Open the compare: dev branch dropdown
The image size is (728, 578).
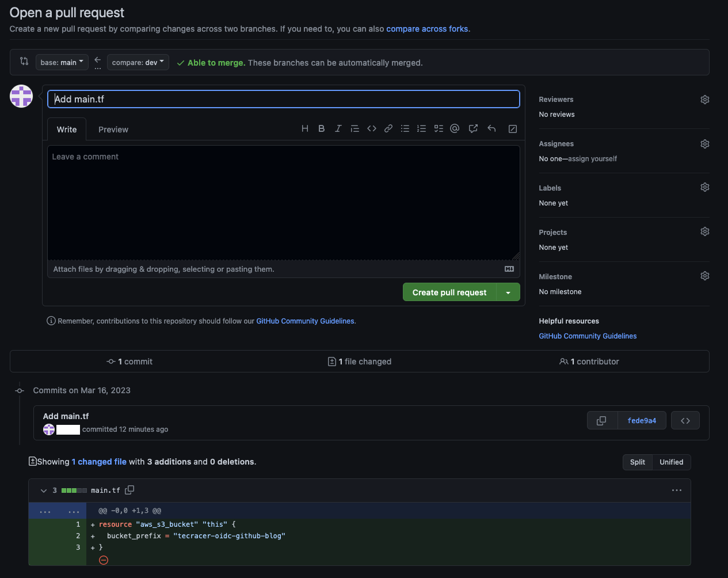(138, 62)
